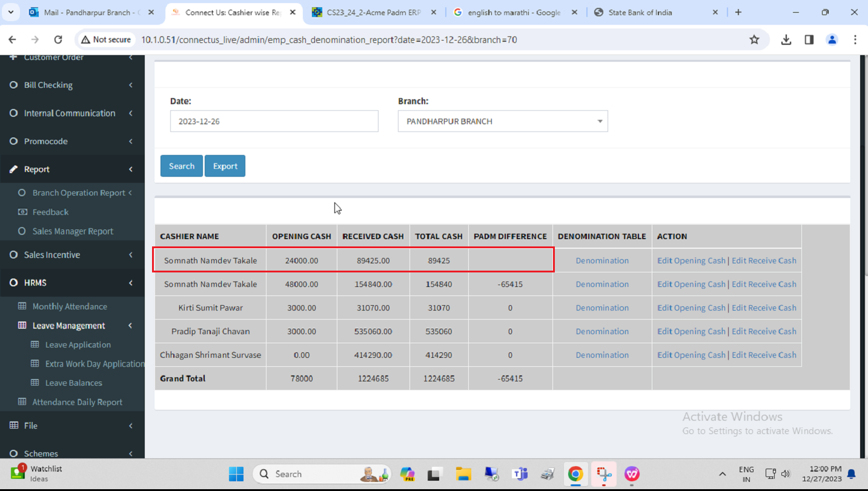Open Denomination for Chhagan Shrimant Survase
Viewport: 868px width, 491px height.
602,355
